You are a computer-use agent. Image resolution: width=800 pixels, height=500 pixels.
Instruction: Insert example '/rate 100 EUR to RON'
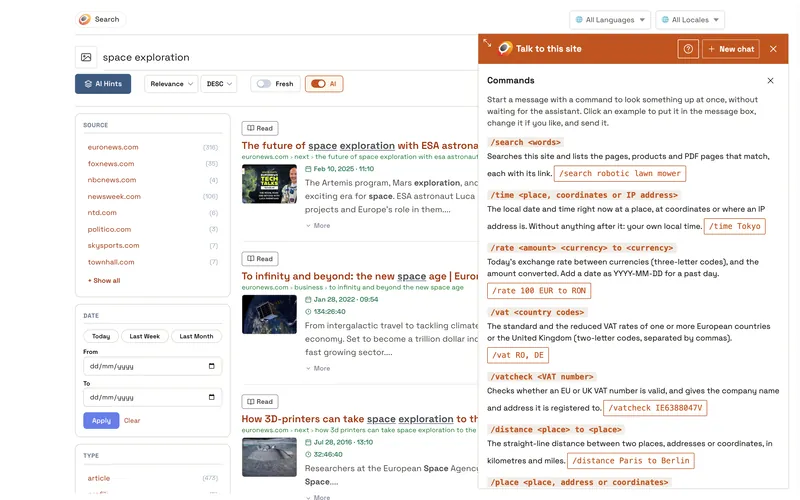click(539, 291)
